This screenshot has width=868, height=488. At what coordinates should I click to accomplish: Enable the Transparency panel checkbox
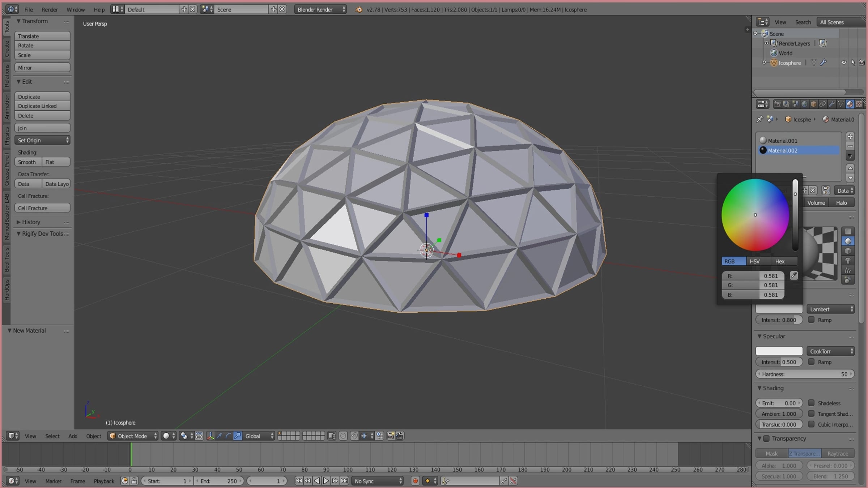coord(766,438)
